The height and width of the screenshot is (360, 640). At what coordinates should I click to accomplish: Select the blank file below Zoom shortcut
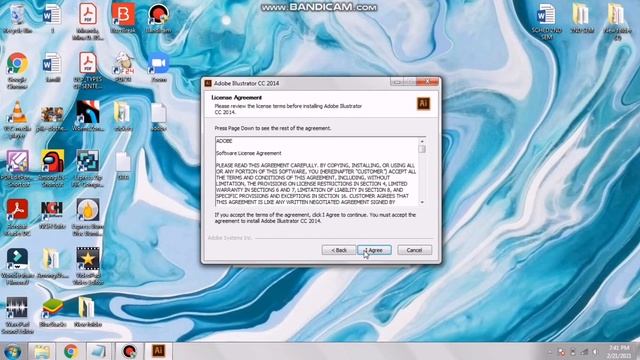(x=158, y=116)
